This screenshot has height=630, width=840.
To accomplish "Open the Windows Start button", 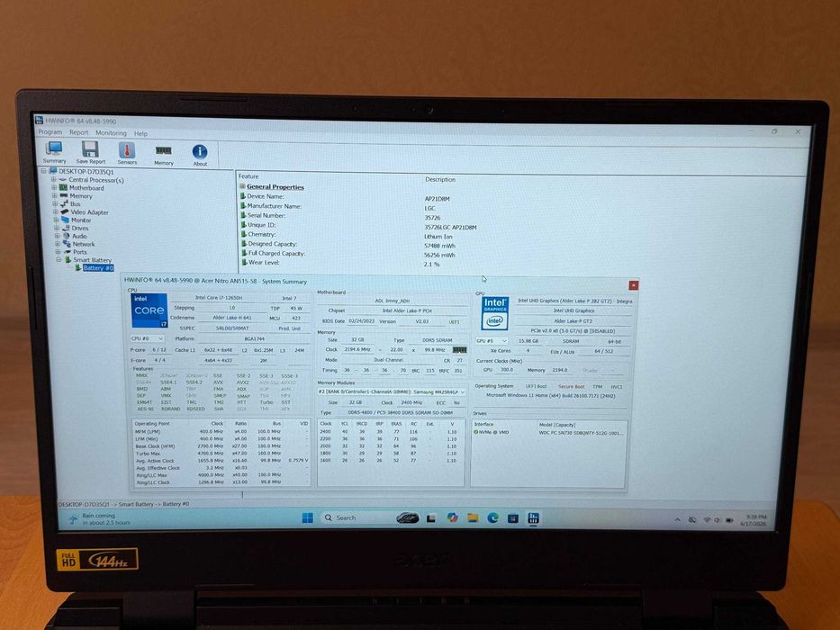I will [308, 517].
